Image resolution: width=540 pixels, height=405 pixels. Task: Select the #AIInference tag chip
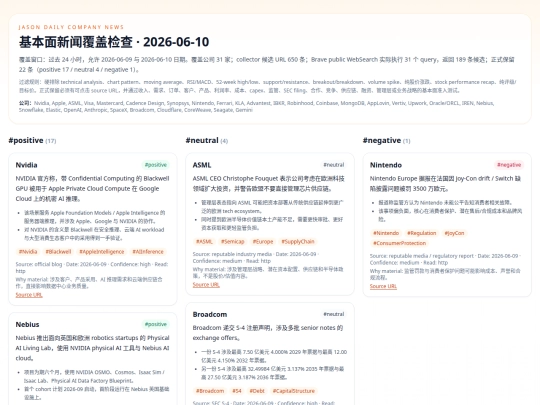pos(148,252)
